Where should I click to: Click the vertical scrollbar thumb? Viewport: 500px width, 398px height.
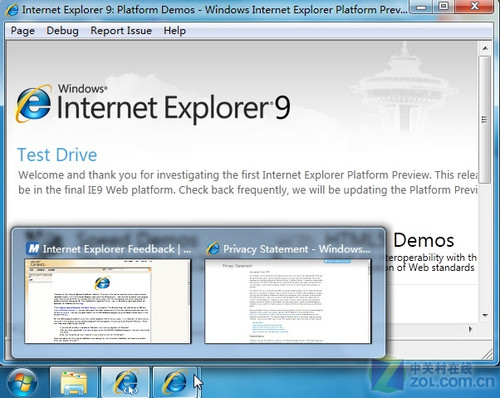coord(485,120)
